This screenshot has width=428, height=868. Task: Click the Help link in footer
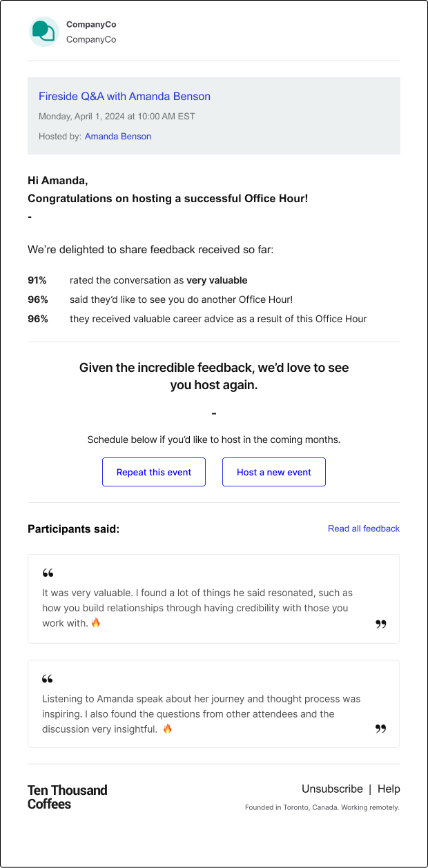click(x=389, y=789)
